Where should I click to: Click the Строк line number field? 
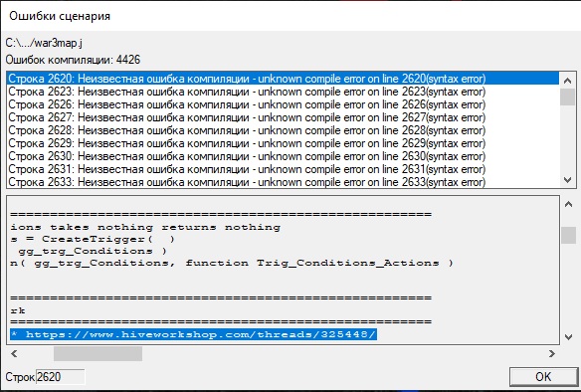click(61, 377)
